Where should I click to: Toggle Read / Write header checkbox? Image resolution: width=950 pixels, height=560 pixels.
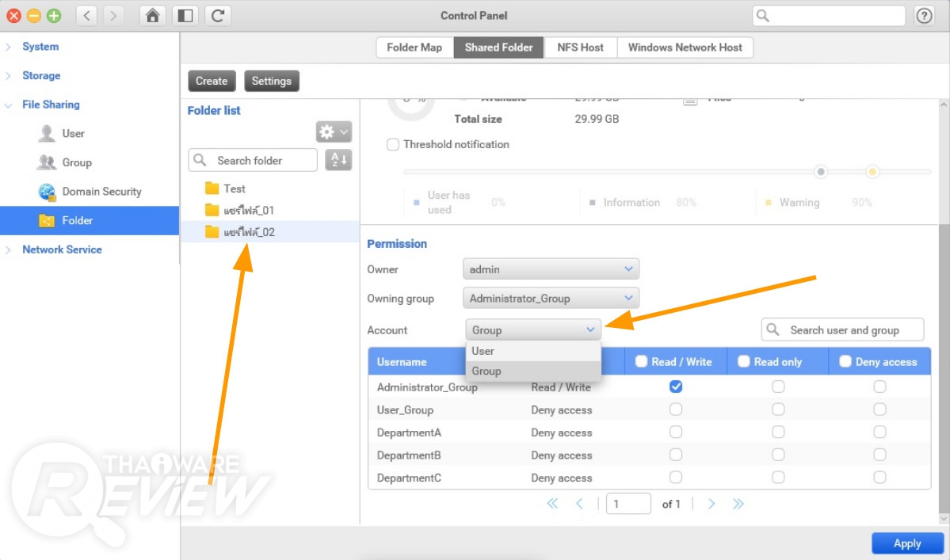(x=641, y=361)
